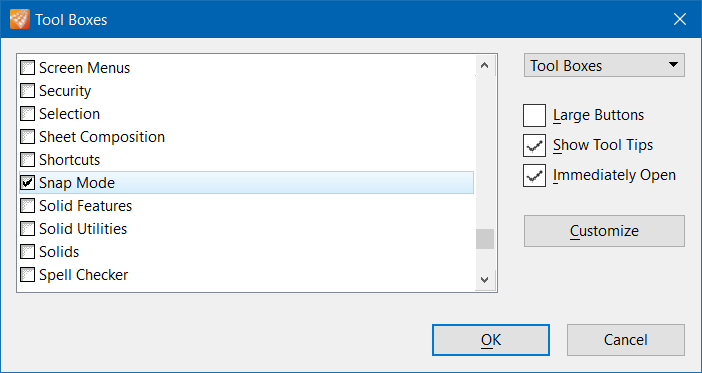
Task: Close the Tool Boxes dialog
Action: pyautogui.click(x=680, y=19)
